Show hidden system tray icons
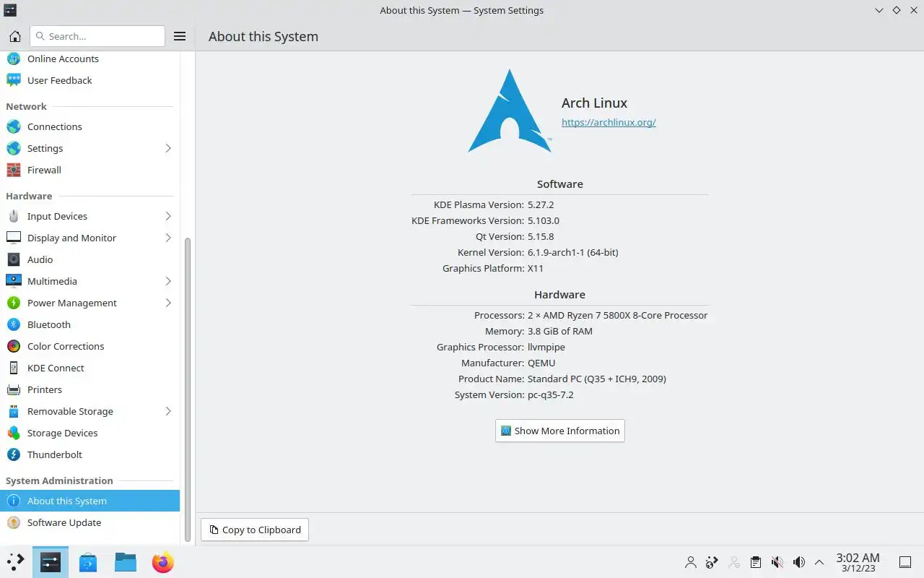This screenshot has width=924, height=578. 819,562
